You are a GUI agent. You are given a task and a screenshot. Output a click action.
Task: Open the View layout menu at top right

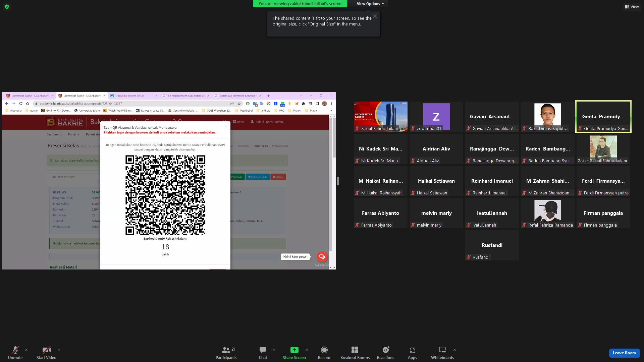point(632,7)
